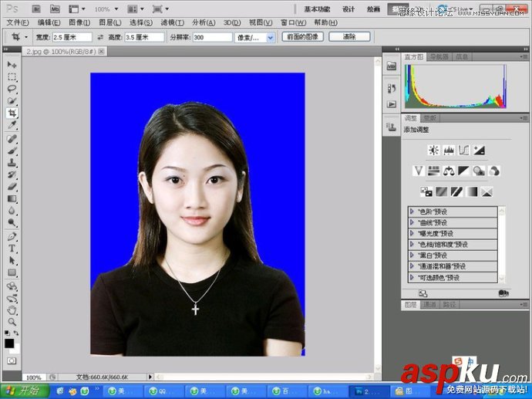Open the background color picker
Screen dimensions: 532x399
coord(17,350)
